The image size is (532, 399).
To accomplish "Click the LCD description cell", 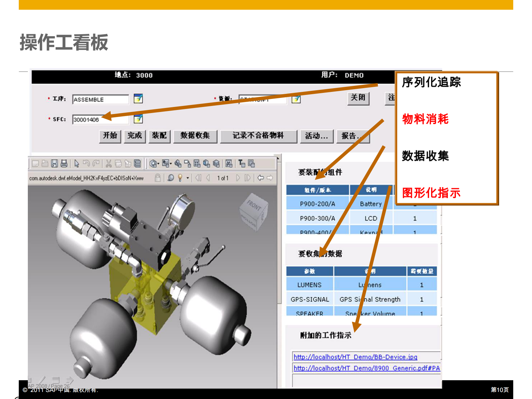I will tap(371, 219).
